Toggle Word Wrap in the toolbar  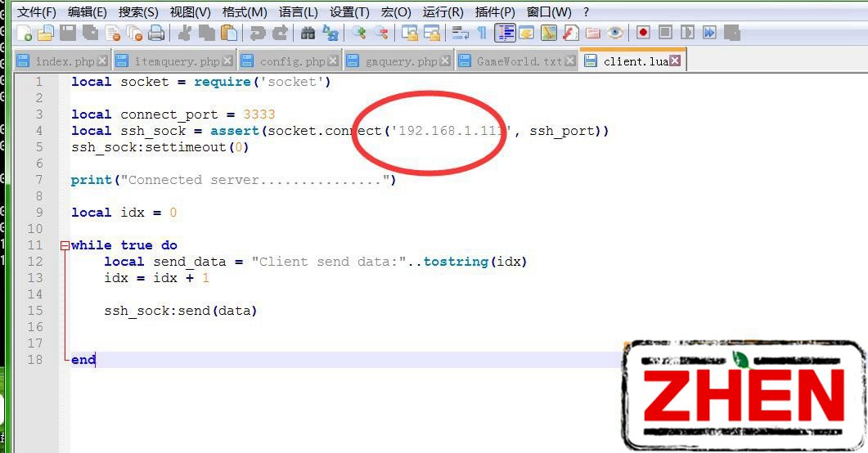coord(461,33)
